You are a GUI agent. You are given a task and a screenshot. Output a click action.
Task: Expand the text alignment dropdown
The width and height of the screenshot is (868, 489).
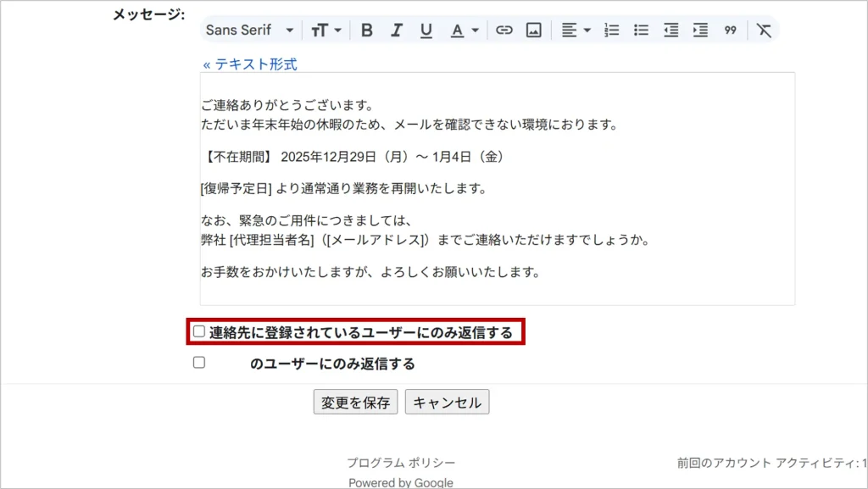(576, 31)
